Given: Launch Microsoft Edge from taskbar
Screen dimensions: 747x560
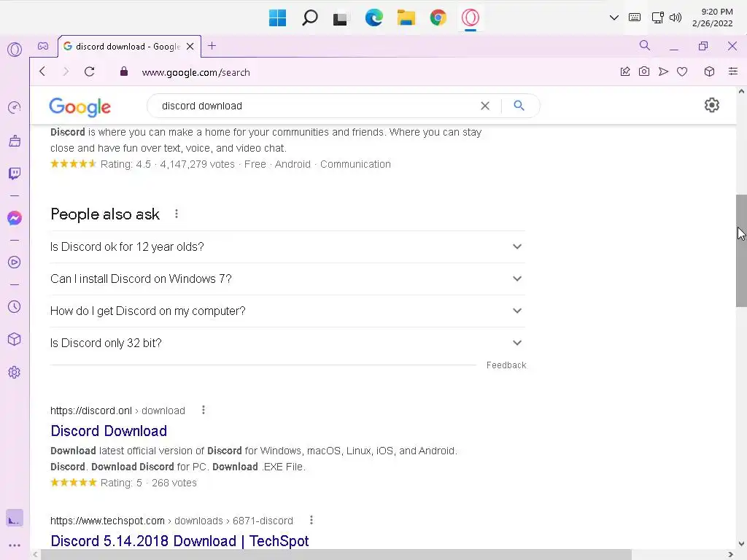Looking at the screenshot, I should point(374,18).
